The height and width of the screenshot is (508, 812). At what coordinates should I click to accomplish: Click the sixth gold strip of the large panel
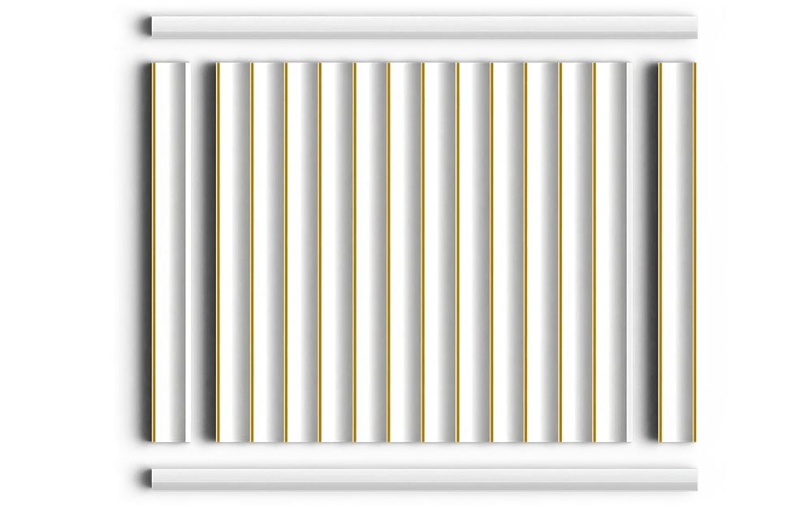click(388, 252)
